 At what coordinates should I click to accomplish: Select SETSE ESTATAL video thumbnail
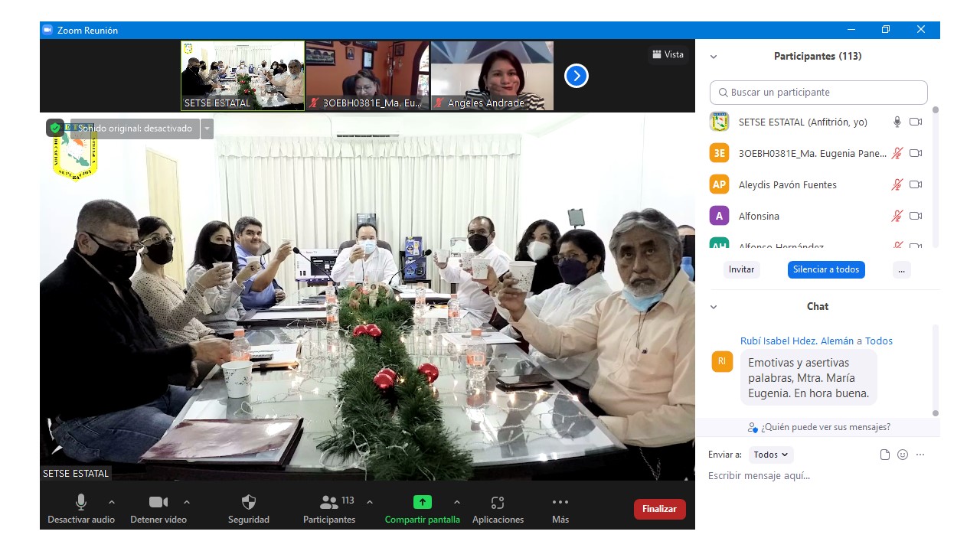tap(243, 76)
